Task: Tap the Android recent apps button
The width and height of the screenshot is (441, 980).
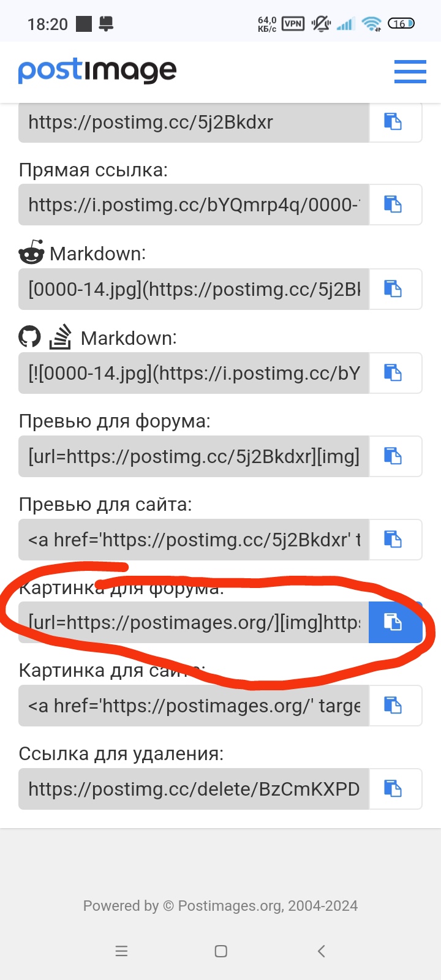Action: [121, 951]
